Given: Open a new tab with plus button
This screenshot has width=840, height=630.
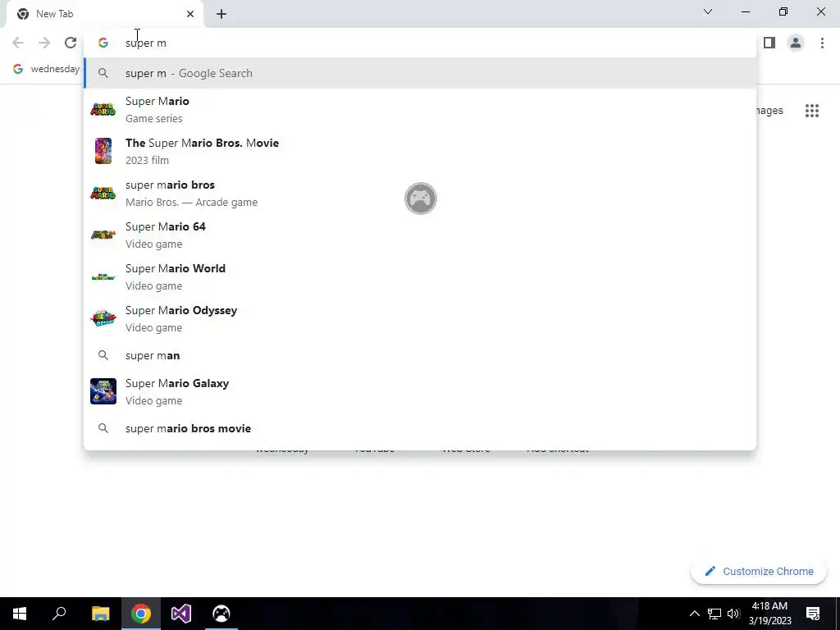Looking at the screenshot, I should [221, 14].
